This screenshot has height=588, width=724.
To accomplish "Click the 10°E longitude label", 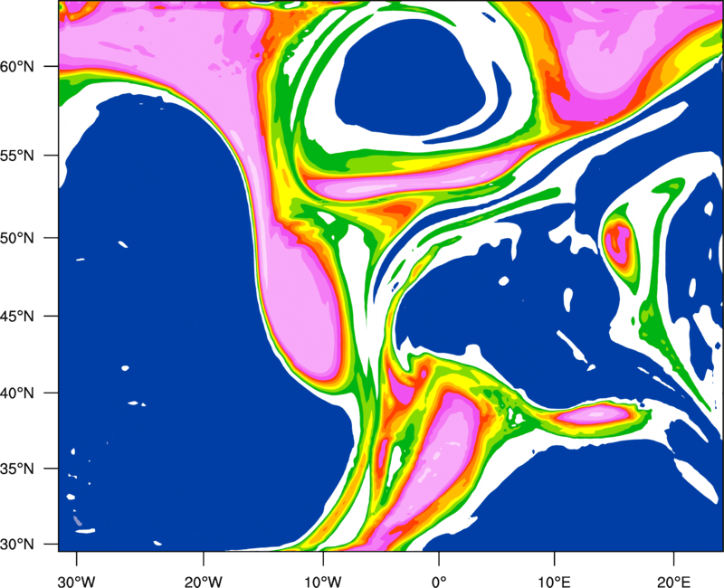I will (555, 582).
